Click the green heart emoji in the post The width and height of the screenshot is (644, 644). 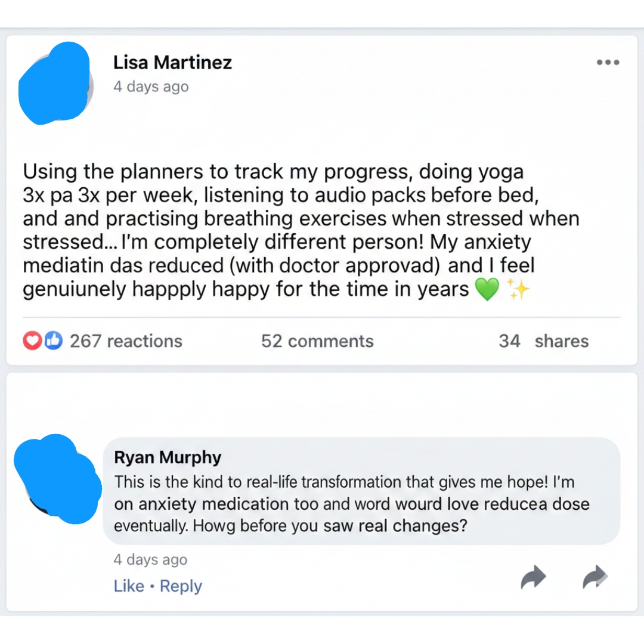point(488,289)
